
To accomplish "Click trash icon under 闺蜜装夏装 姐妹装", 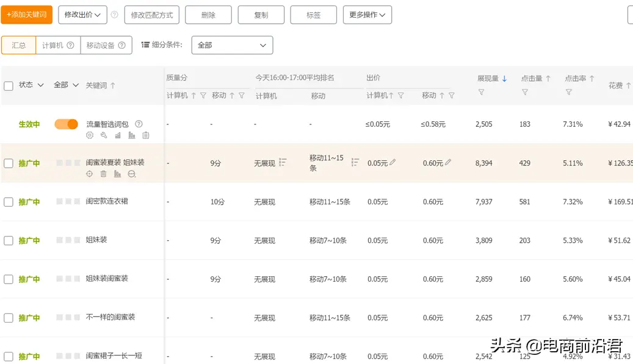I will tap(103, 174).
